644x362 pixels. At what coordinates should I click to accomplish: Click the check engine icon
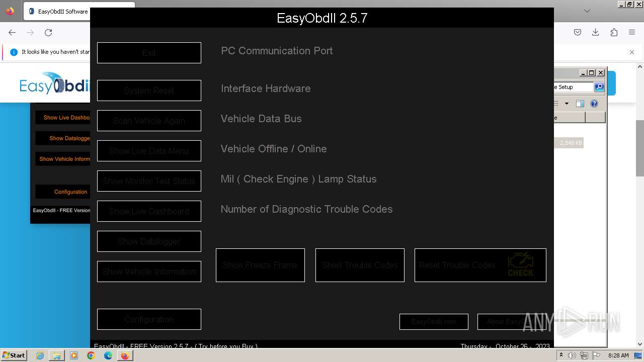(x=520, y=264)
